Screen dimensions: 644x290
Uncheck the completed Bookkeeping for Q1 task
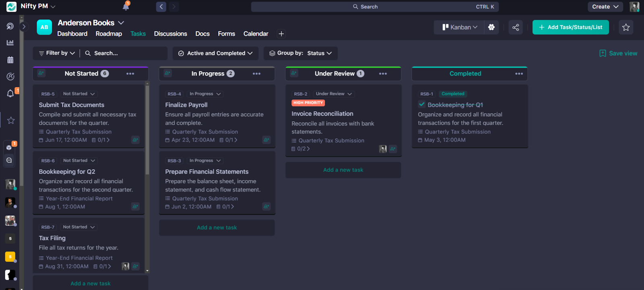[422, 104]
